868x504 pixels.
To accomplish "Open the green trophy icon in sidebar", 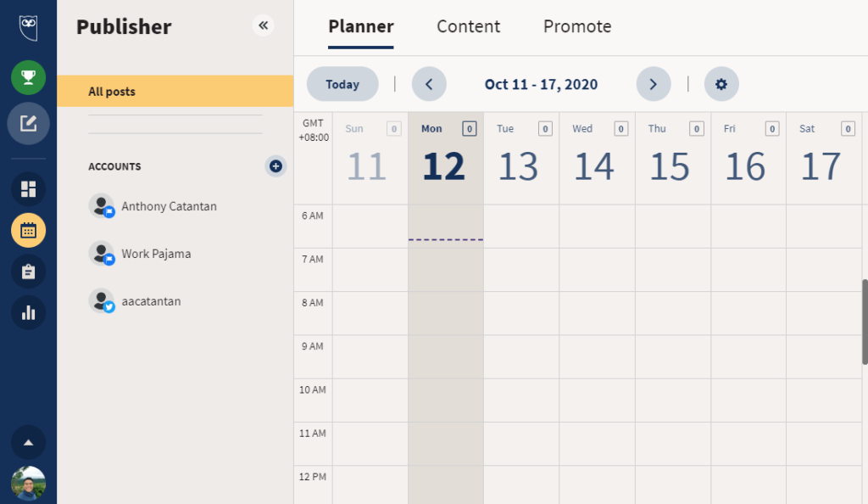I will 28,77.
